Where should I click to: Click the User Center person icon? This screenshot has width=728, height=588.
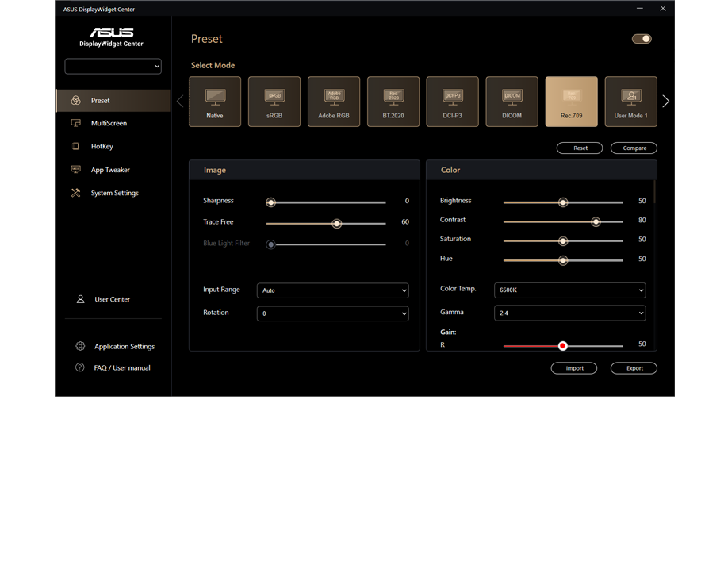[80, 299]
